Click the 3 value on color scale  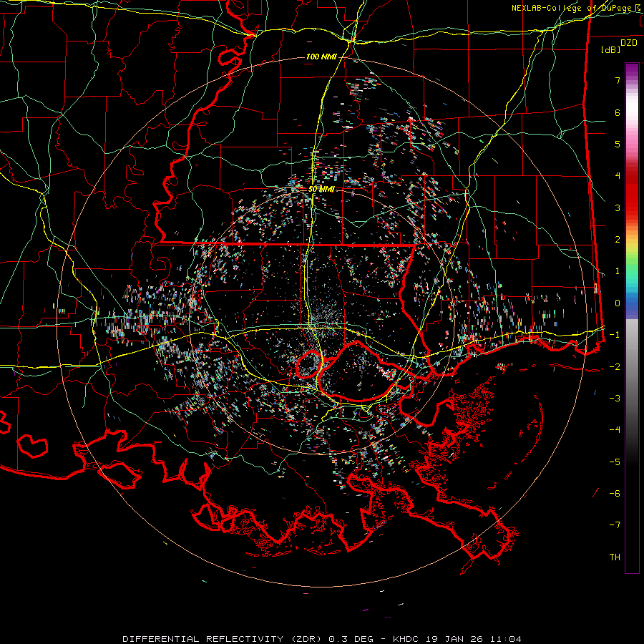(x=618, y=208)
